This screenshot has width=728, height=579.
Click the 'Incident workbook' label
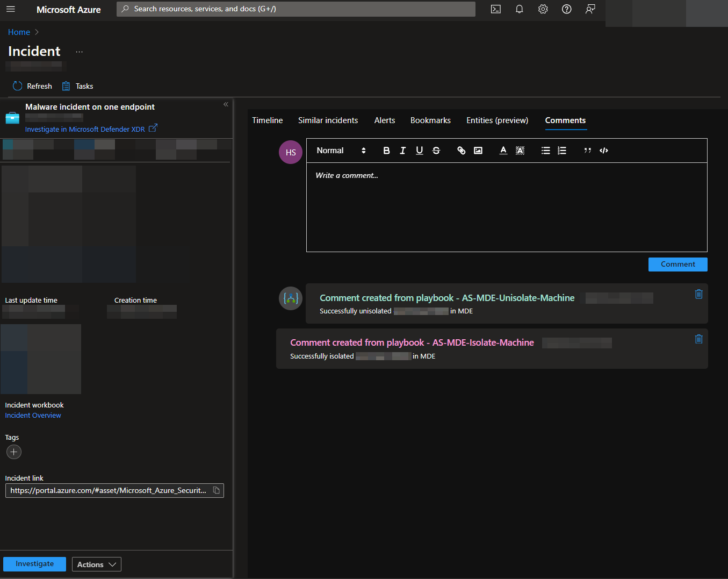34,405
